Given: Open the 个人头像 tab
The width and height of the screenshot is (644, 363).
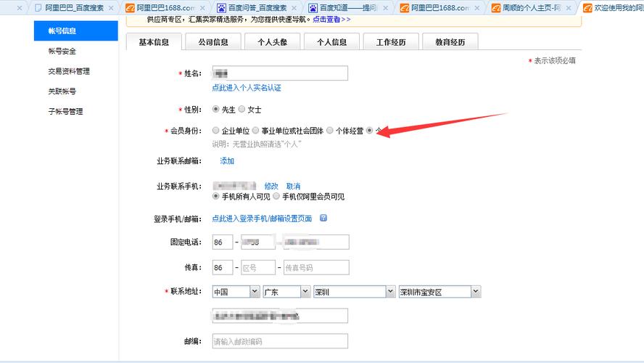Looking at the screenshot, I should tap(272, 42).
